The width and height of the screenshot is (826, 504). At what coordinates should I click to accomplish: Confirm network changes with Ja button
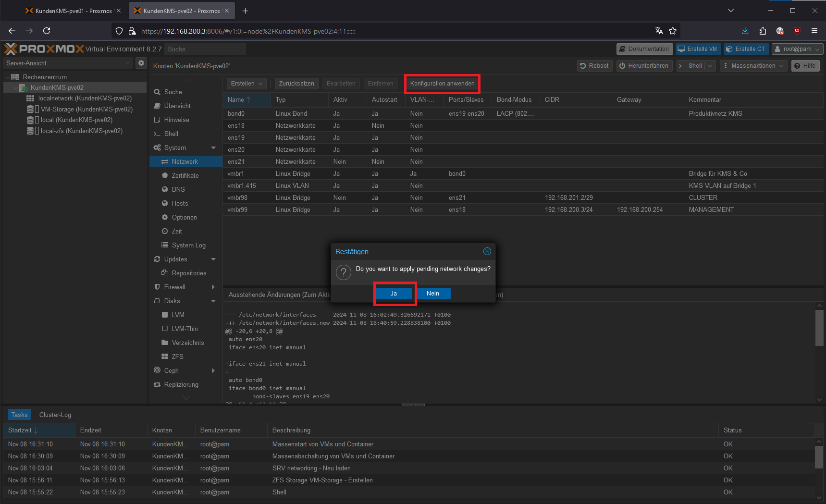(394, 294)
